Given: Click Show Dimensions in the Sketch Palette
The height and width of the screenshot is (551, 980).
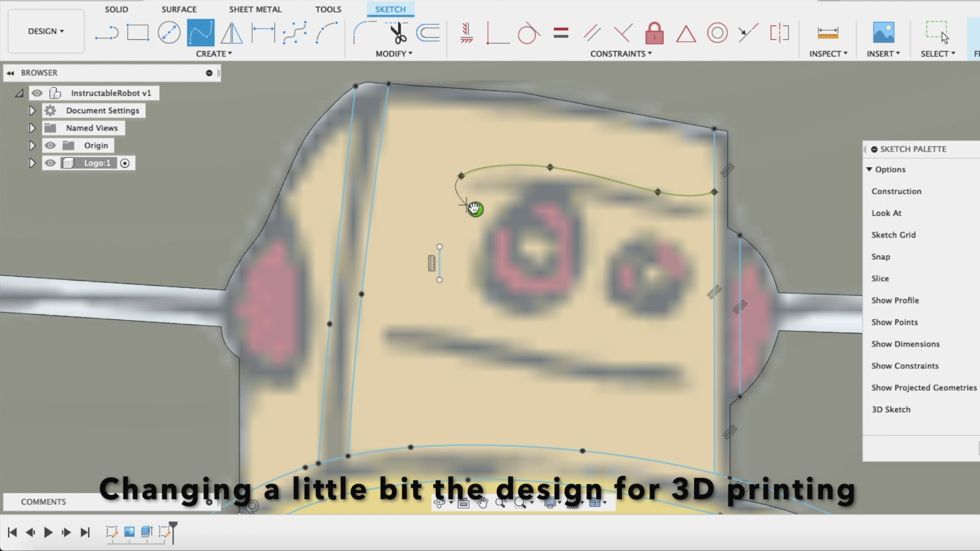Looking at the screenshot, I should (905, 344).
